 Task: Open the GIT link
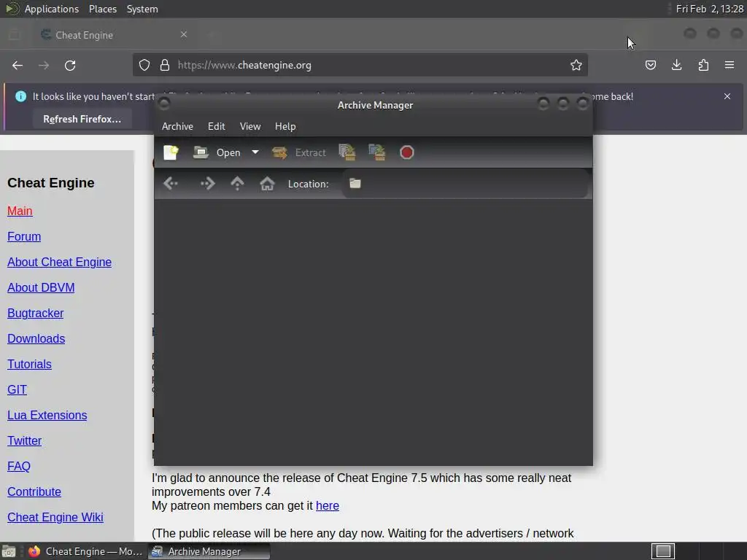point(18,389)
